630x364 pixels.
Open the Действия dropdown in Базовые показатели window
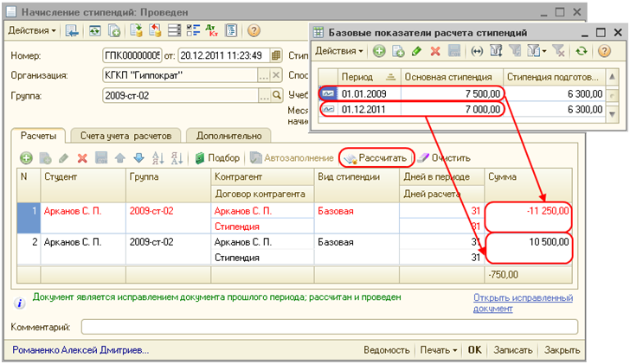coord(341,52)
